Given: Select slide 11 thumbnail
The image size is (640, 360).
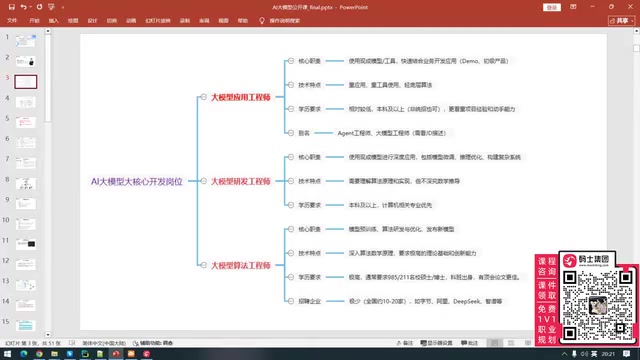Looking at the screenshot, I should [25, 244].
